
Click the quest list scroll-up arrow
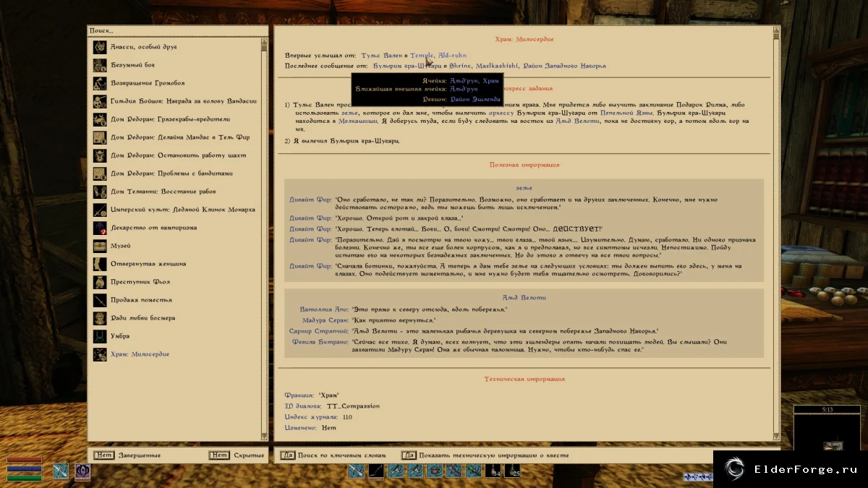point(264,41)
